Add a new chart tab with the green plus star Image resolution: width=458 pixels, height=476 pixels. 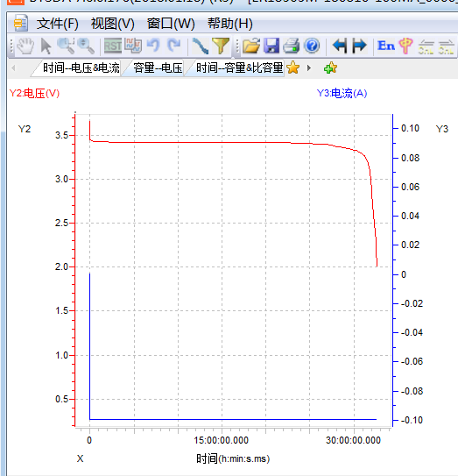(x=330, y=67)
